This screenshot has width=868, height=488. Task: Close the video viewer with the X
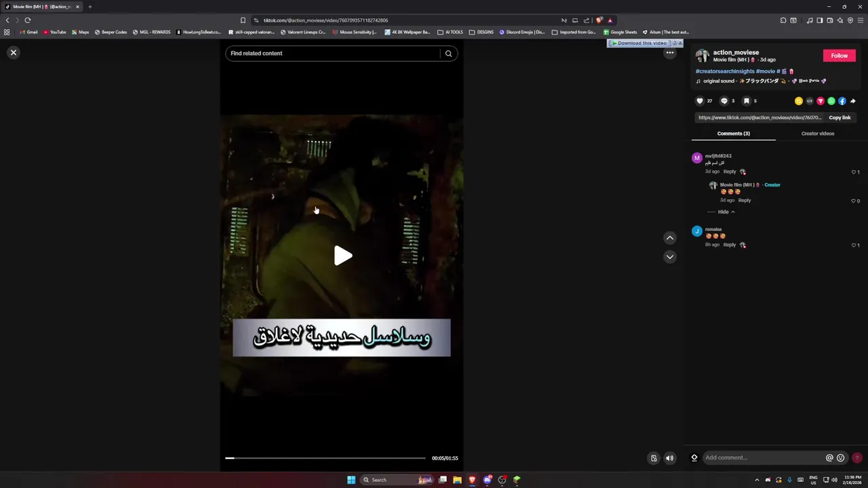click(x=13, y=52)
